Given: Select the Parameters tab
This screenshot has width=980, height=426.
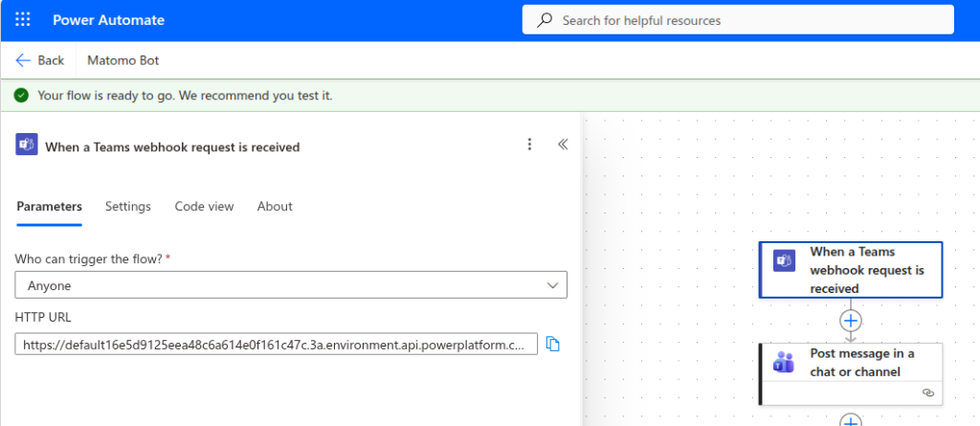Looking at the screenshot, I should coord(49,207).
